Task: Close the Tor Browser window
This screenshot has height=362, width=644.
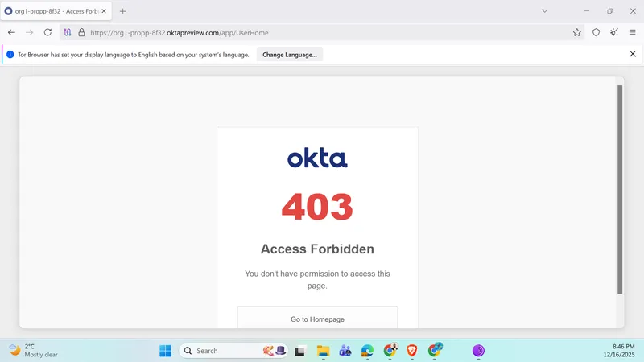Action: (633, 11)
